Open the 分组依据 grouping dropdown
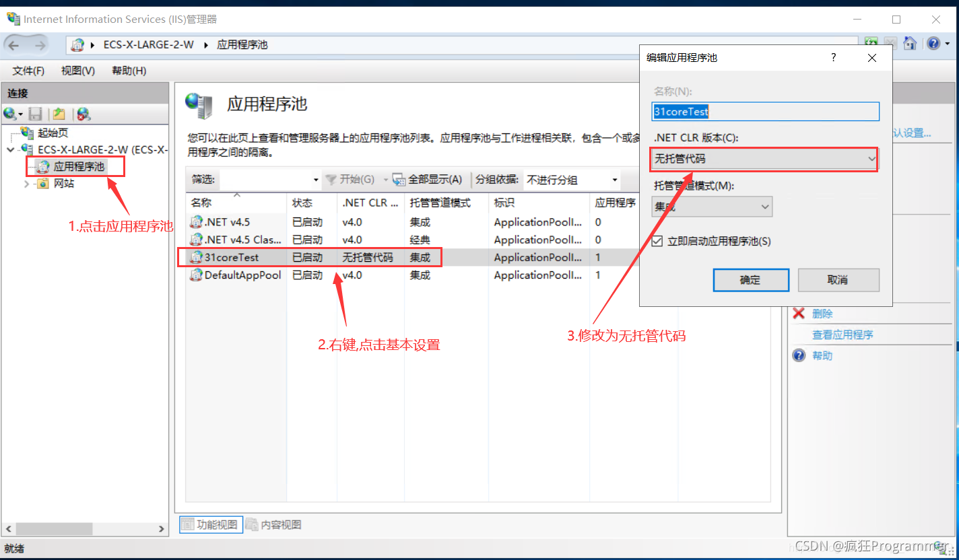This screenshot has width=959, height=560. point(571,180)
